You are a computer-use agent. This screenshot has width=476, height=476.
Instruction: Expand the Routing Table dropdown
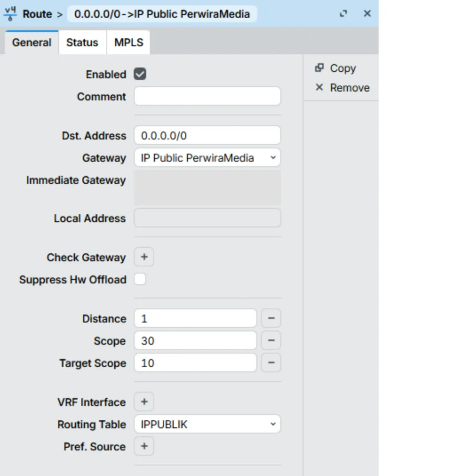tap(207, 424)
